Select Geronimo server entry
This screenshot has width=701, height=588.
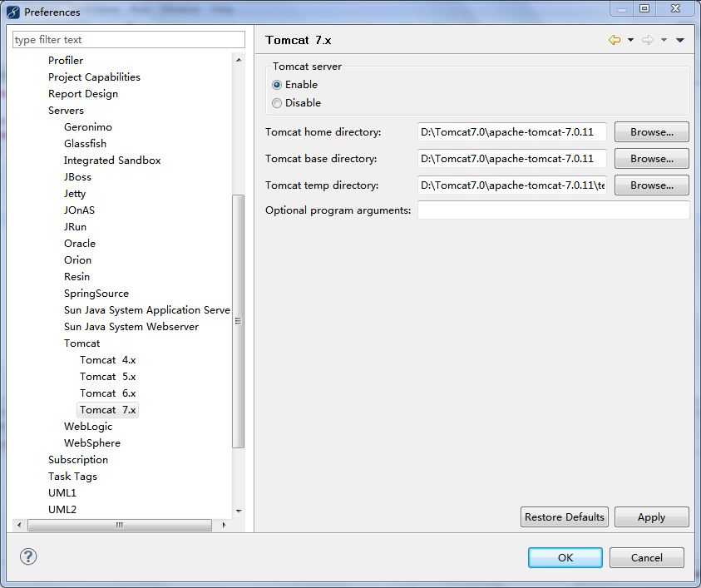88,127
